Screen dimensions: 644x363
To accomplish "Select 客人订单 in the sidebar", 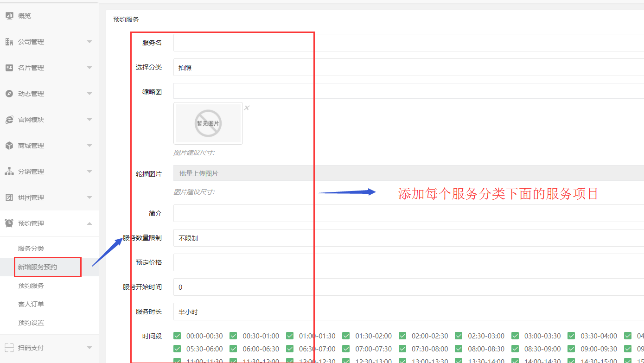I will coord(31,304).
